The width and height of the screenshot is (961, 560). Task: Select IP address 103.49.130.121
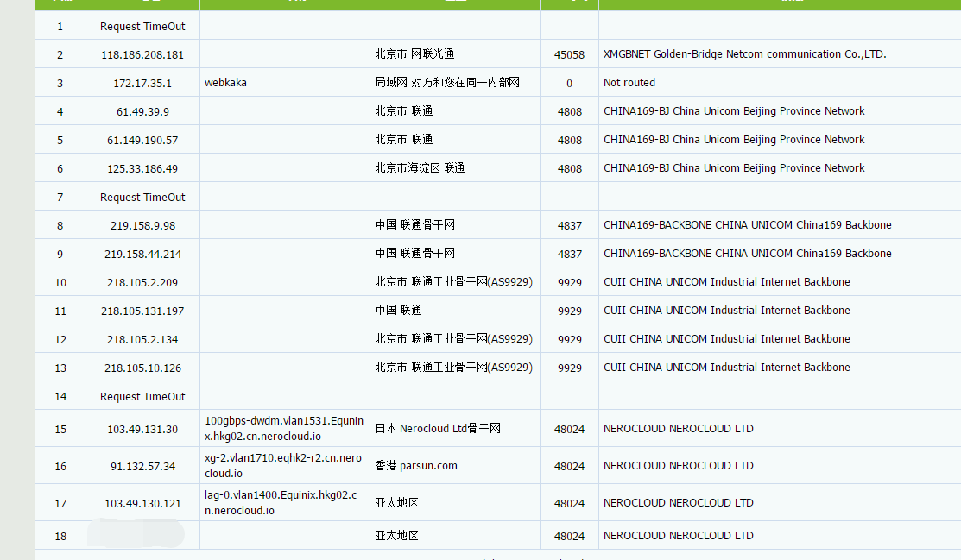[142, 504]
